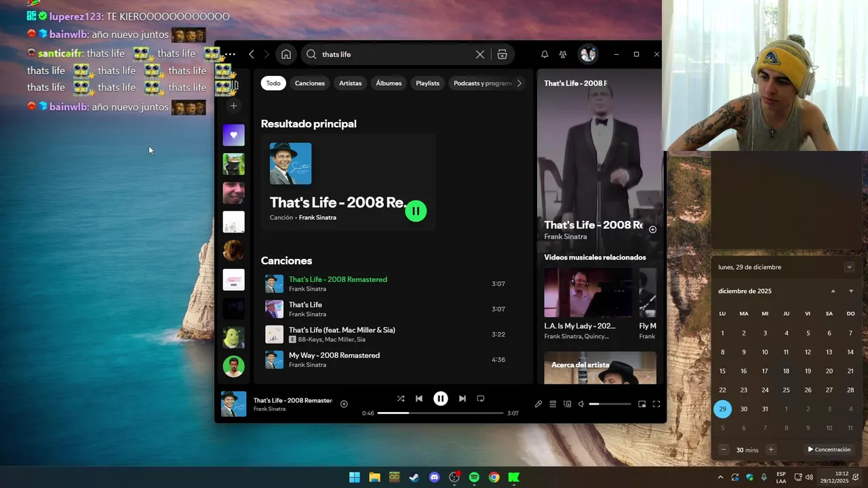Open Friend Activity icon in Spotify top bar
868x488 pixels.
[563, 54]
